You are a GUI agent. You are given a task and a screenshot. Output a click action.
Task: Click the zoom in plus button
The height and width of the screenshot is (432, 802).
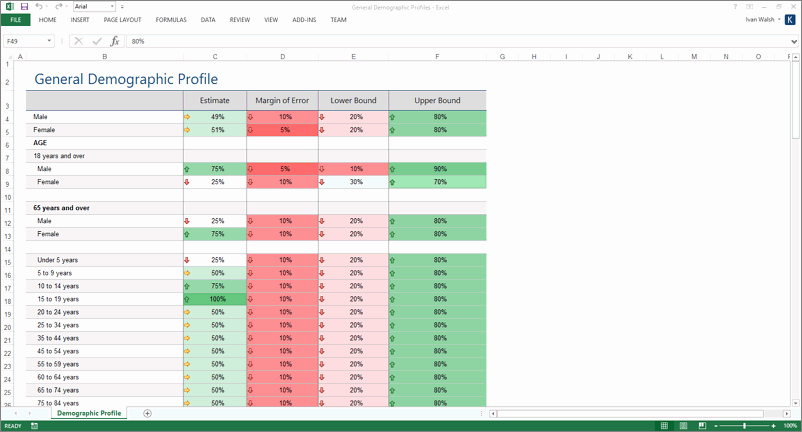(773, 425)
